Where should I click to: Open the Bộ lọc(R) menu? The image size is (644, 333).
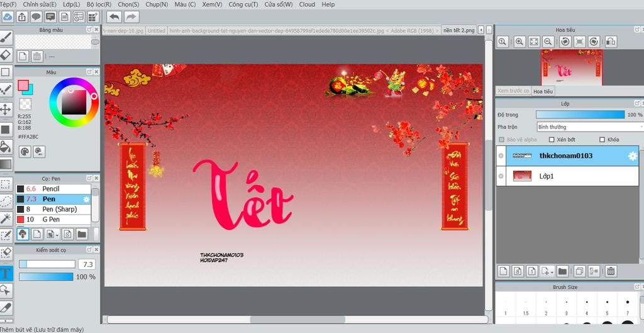tap(99, 4)
